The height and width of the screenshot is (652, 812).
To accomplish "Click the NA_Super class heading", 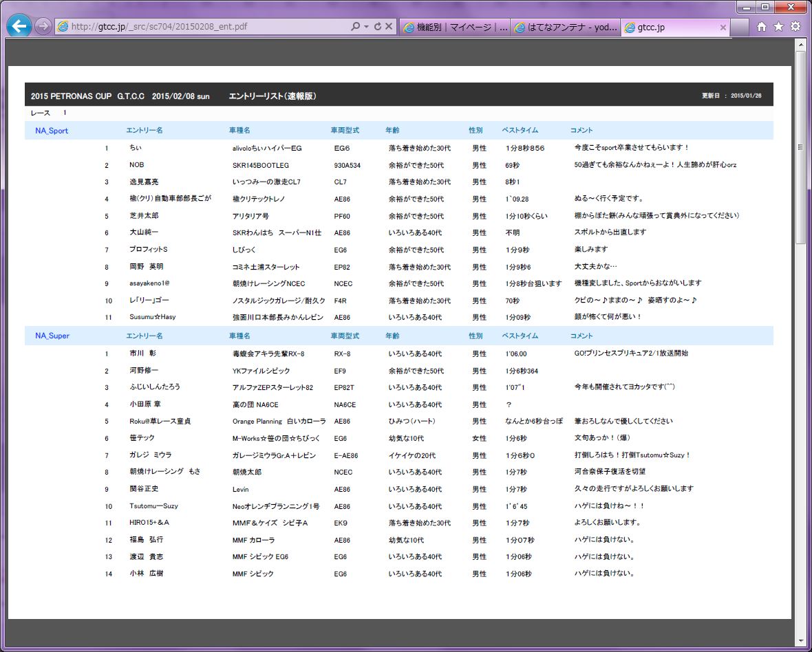I will [x=52, y=336].
